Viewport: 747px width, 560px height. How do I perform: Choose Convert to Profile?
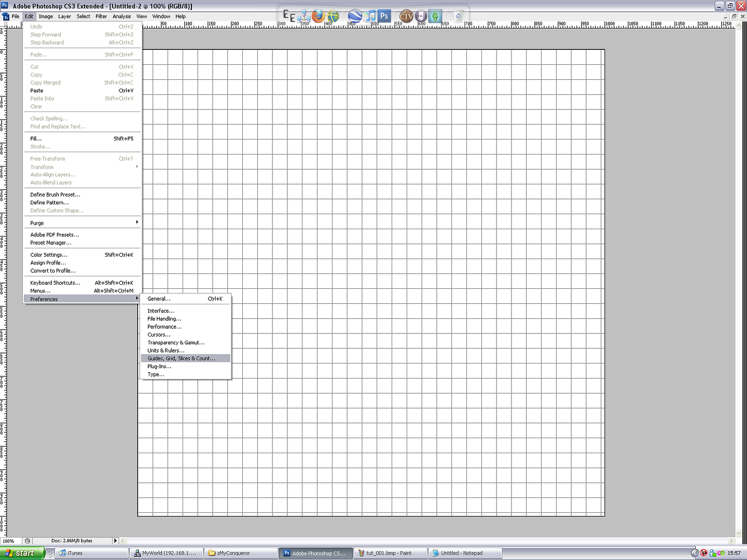click(82, 271)
